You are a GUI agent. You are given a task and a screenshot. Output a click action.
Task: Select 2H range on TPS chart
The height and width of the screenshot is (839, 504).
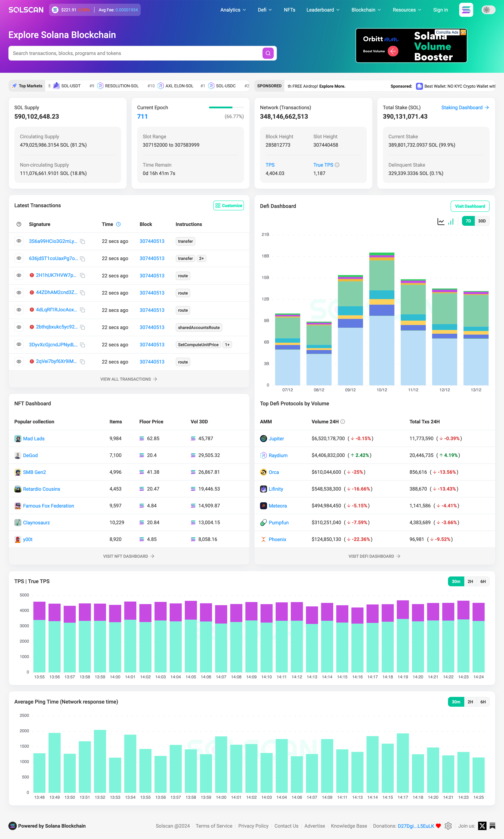(470, 582)
